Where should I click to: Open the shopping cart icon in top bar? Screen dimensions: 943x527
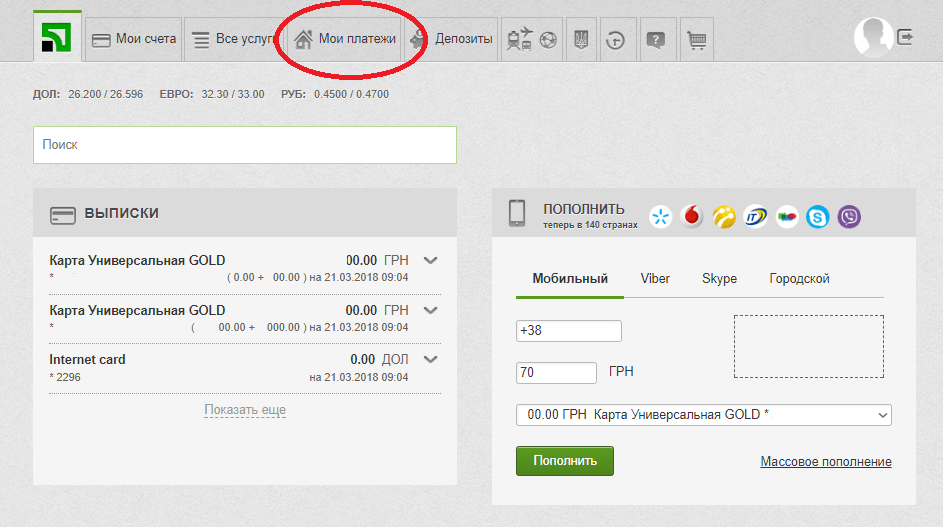pyautogui.click(x=697, y=40)
